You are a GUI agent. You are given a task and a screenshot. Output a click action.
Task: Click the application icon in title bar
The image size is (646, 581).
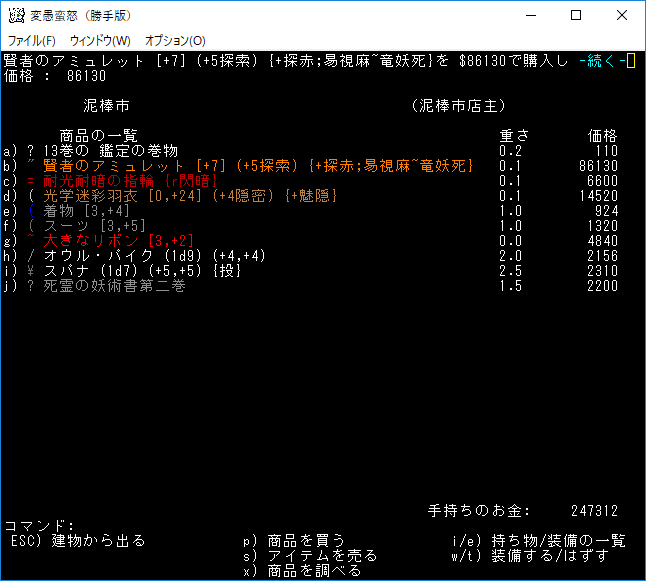(x=15, y=15)
